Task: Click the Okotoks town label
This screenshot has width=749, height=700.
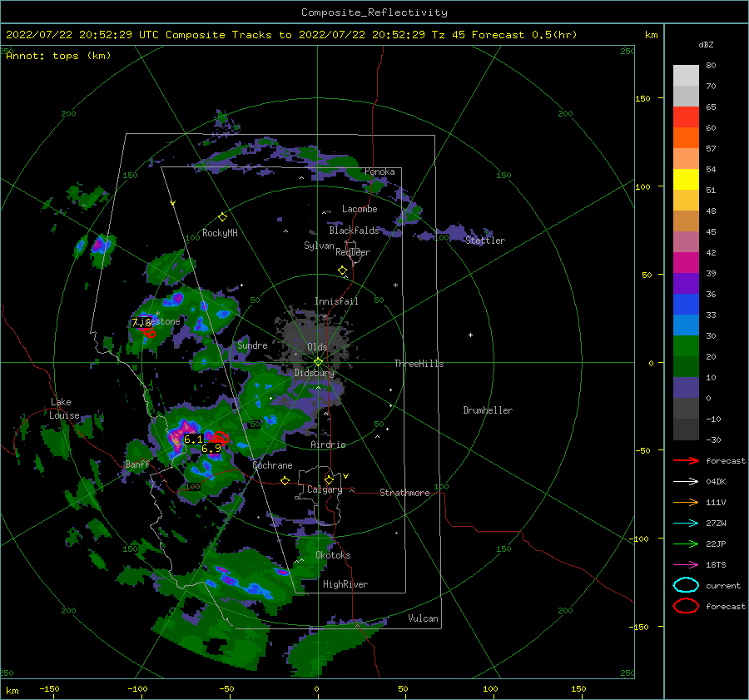Action: [x=333, y=555]
